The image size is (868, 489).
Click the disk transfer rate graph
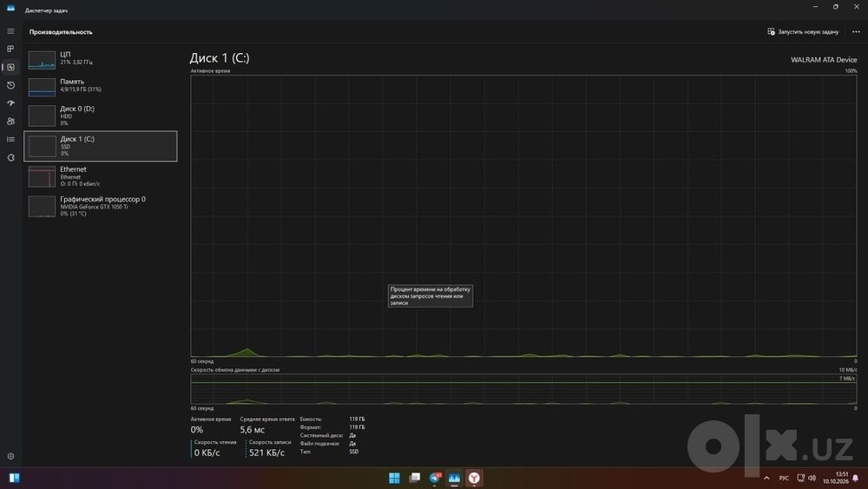tap(523, 389)
